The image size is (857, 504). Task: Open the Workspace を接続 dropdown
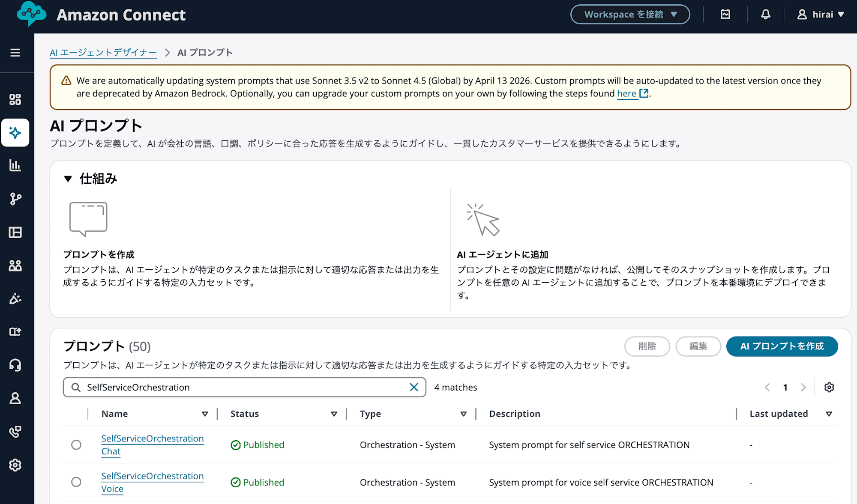(x=630, y=14)
